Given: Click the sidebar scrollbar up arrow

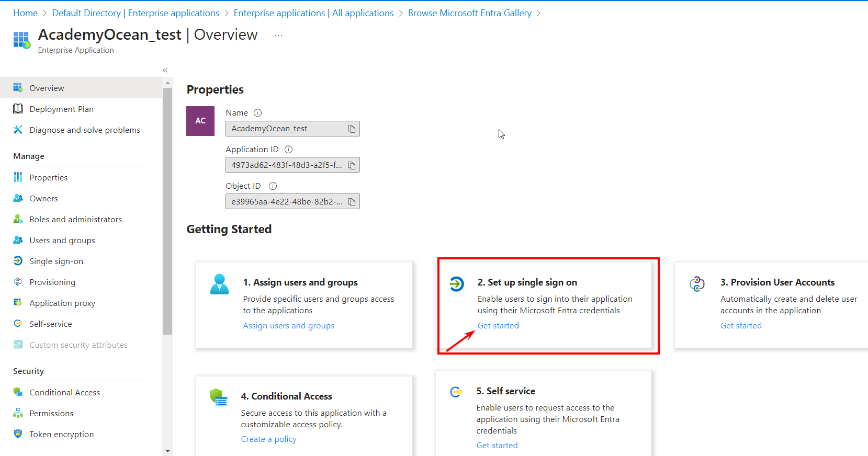Looking at the screenshot, I should 167,83.
